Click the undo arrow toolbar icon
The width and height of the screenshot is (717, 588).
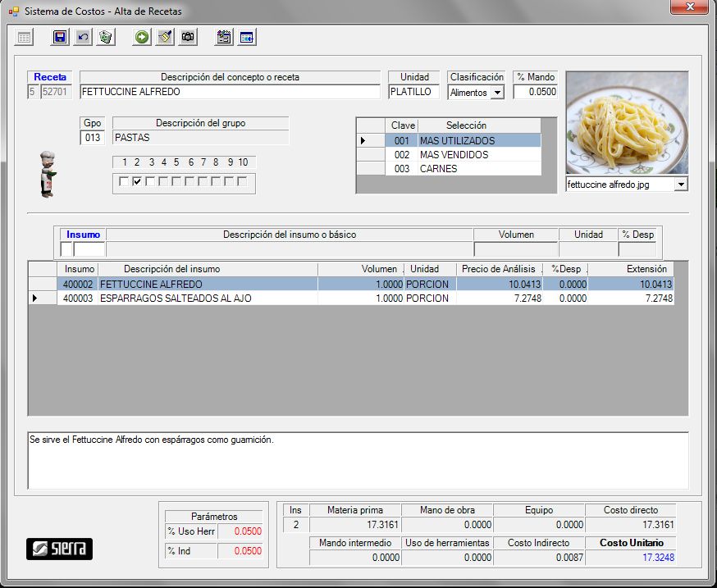(x=83, y=37)
